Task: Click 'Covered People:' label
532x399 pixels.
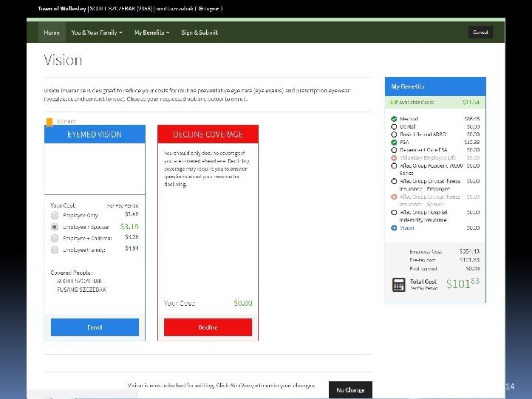Action: (72, 273)
